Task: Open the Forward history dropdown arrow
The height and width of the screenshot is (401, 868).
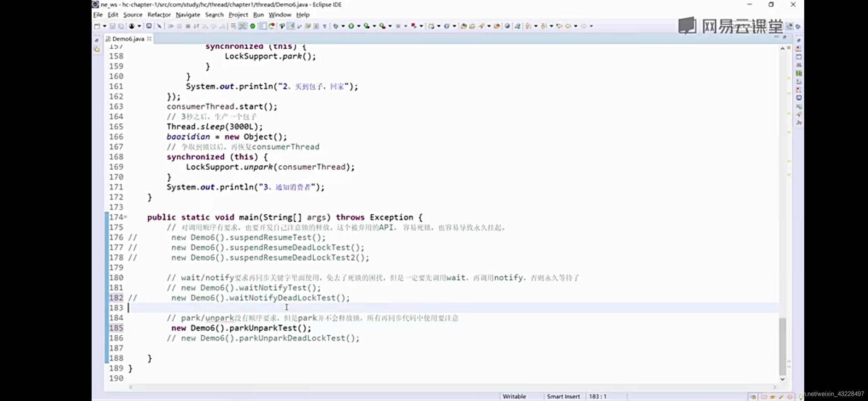Action: [x=591, y=26]
